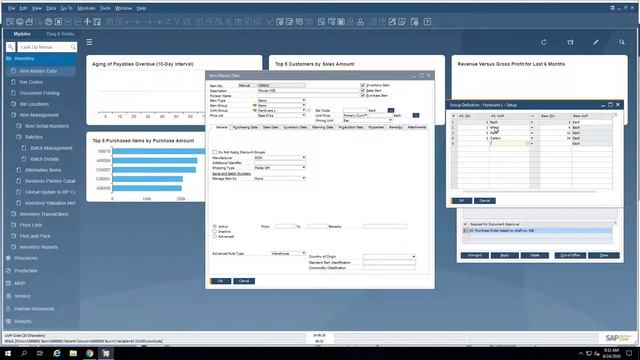640x360 pixels.
Task: Open Windows Start menu
Action: 8,353
